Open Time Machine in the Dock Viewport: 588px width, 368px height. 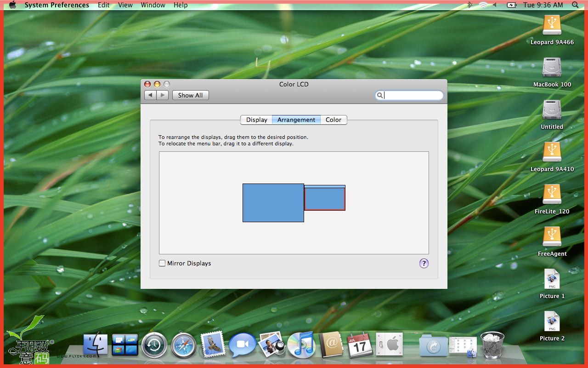(154, 345)
